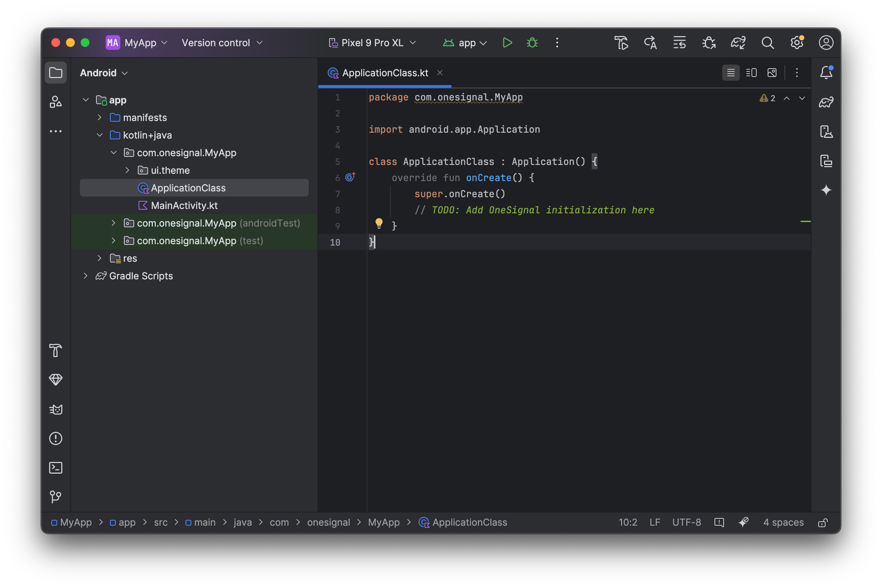
Task: Click the 4 spaces indent setting
Action: (x=783, y=522)
